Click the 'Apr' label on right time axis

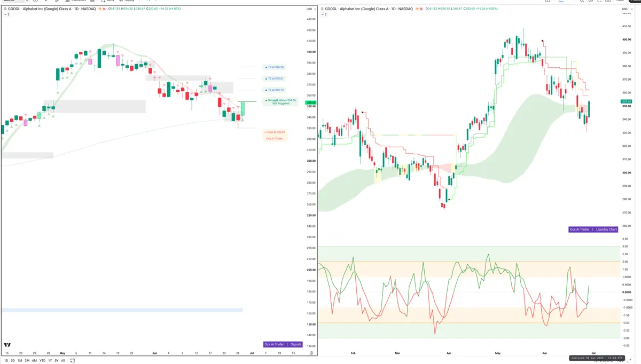pos(449,353)
